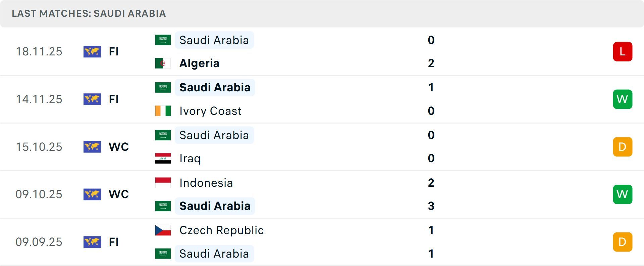
Task: Expand the 15.10.25 Iraq fixture details
Action: [322, 147]
